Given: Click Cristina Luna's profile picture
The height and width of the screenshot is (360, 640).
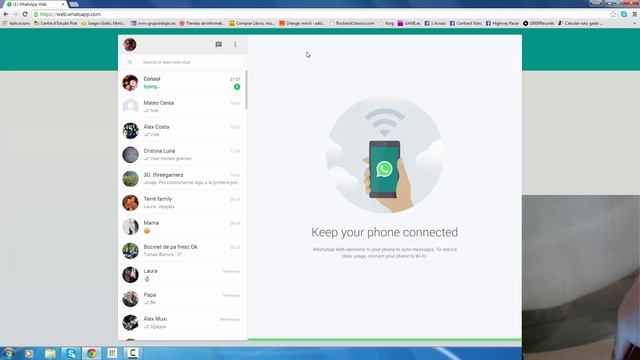Looking at the screenshot, I should coord(130,155).
